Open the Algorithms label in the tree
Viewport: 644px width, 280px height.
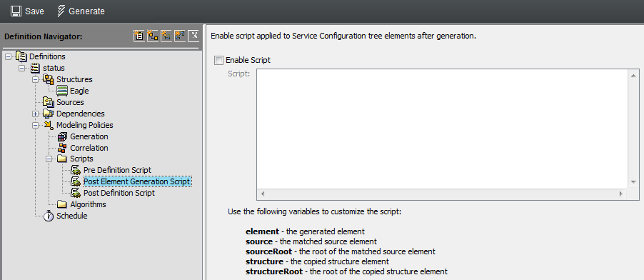[x=88, y=204]
